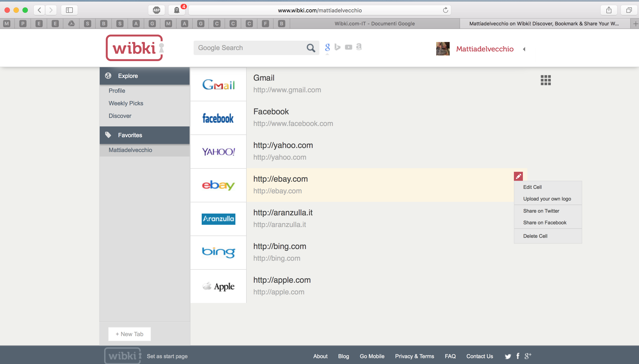
Task: Click the Ghostery extension icon
Action: [x=177, y=10]
